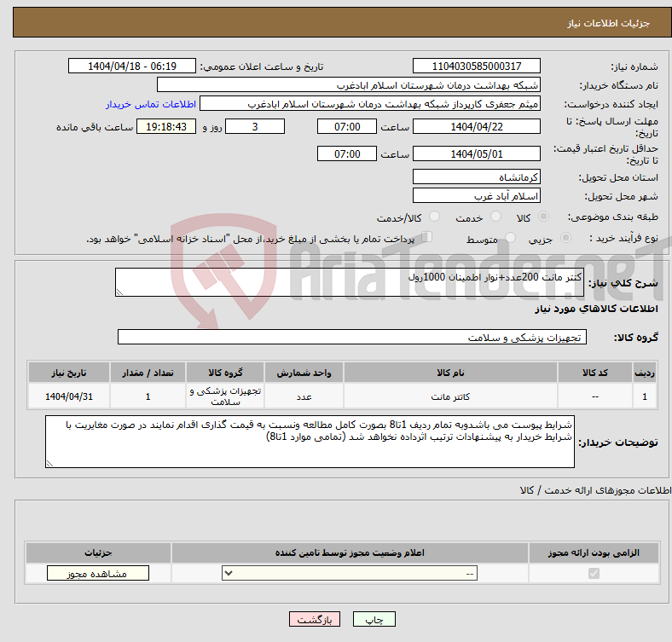Click the row number cell 1 under ردیف
This screenshot has width=672, height=642.
click(645, 396)
